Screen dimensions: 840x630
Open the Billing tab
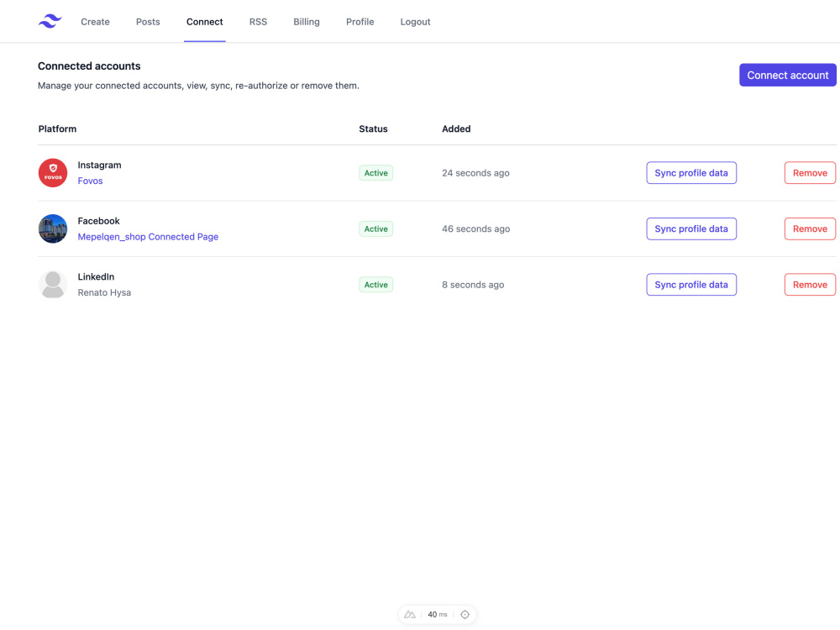click(x=307, y=22)
